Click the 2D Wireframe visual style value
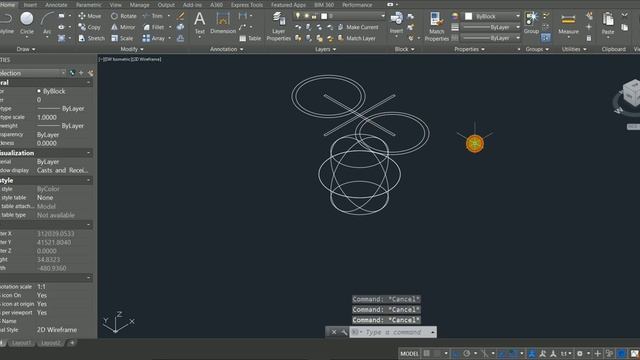Image resolution: width=640 pixels, height=360 pixels. pos(57,330)
